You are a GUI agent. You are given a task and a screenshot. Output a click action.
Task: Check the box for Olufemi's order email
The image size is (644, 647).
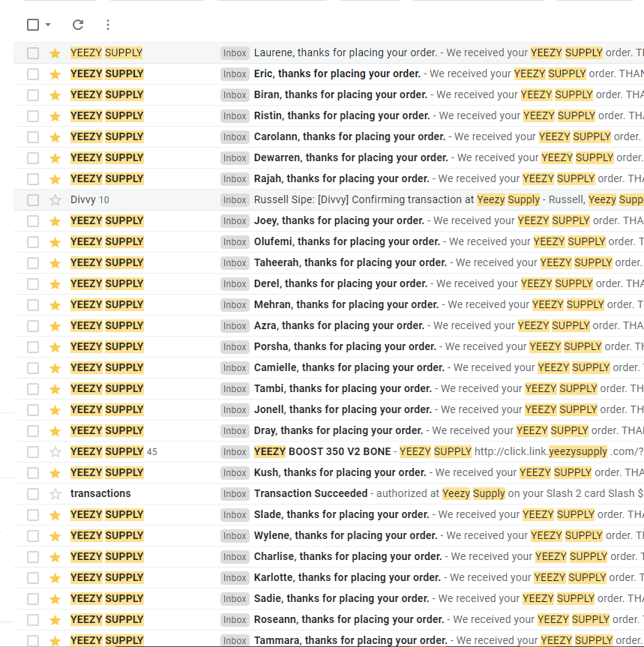coord(33,242)
